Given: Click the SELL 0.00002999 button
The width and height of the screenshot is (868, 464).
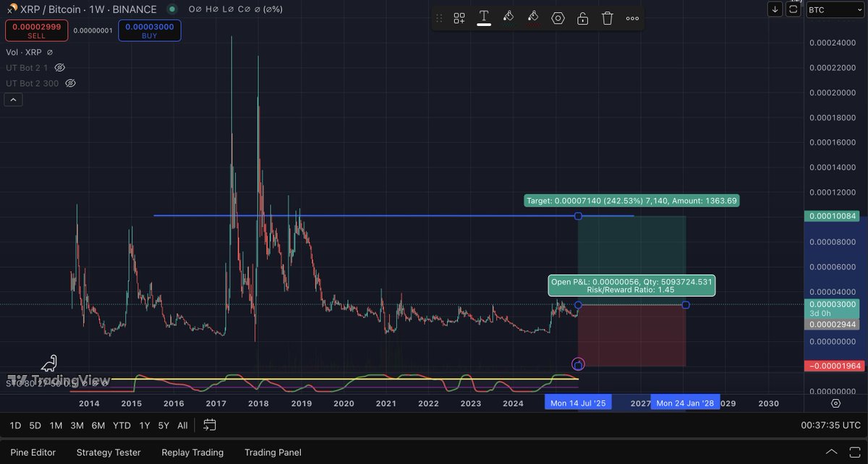Looking at the screenshot, I should pyautogui.click(x=37, y=30).
